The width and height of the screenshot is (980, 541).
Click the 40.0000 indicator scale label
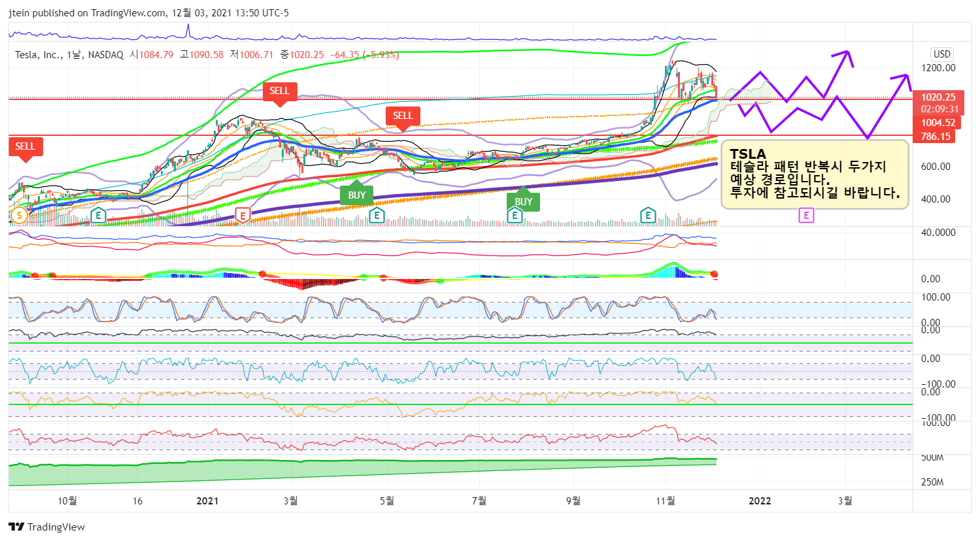(x=938, y=233)
